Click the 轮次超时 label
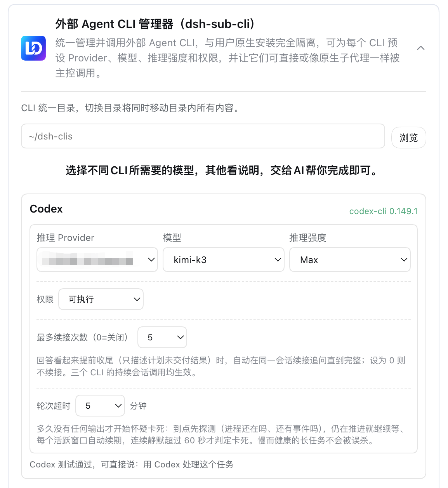The image size is (448, 488). pos(54,406)
